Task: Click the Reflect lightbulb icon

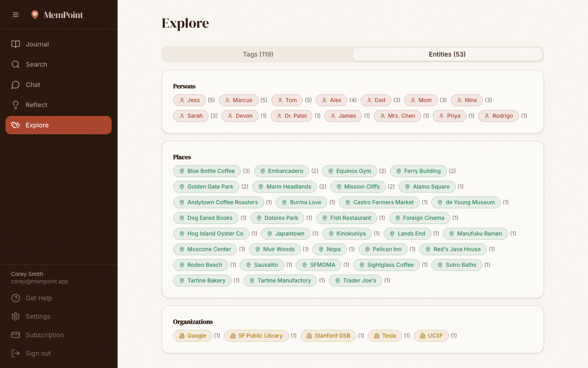Action: point(16,105)
